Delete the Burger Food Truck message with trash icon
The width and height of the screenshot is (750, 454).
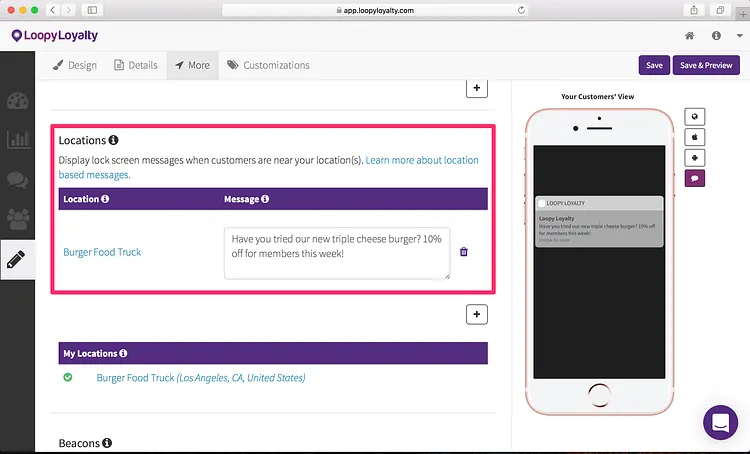463,252
